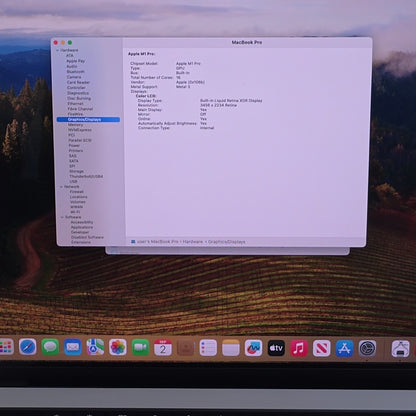Viewport: 416px width, 416px height.
Task: Launch Messages app in the Dock
Action: pos(50,347)
